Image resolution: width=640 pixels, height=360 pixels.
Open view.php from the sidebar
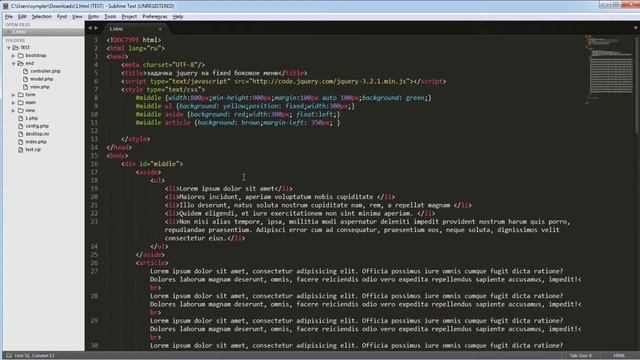(x=40, y=87)
